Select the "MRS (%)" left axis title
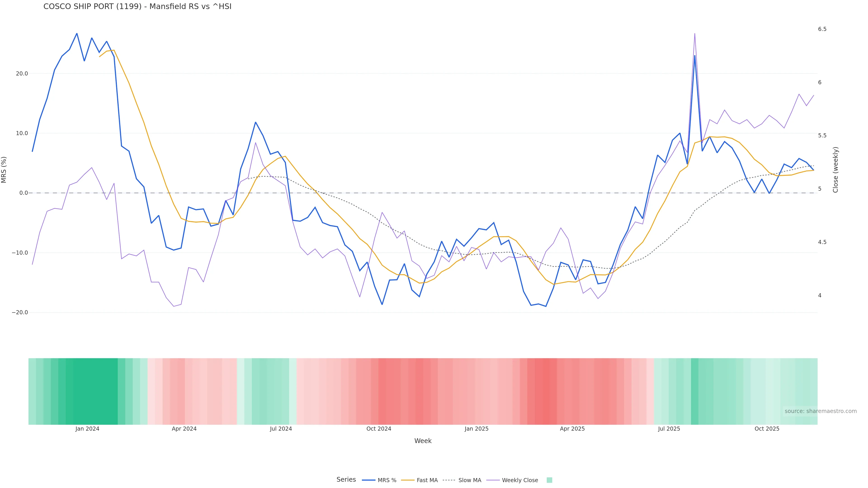The height and width of the screenshot is (488, 868). pos(4,170)
